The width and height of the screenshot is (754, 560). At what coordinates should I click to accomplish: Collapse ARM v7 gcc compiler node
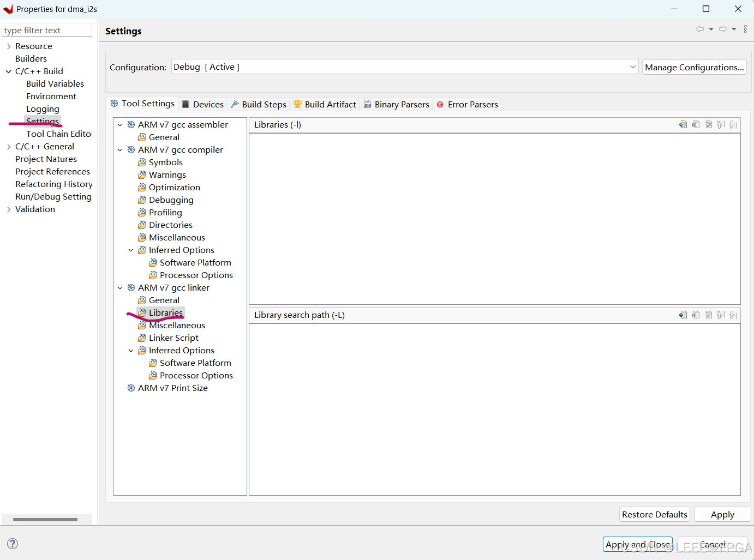[x=120, y=150]
